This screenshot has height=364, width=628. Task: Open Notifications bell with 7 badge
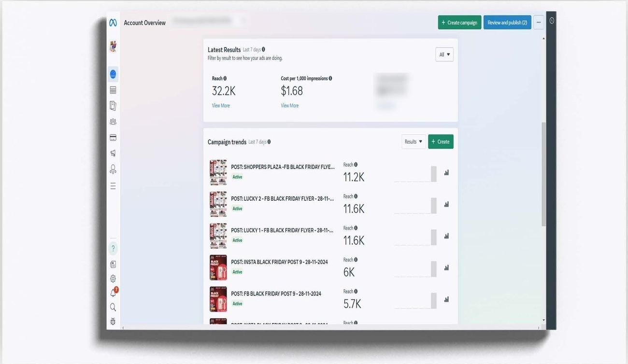[x=114, y=293]
